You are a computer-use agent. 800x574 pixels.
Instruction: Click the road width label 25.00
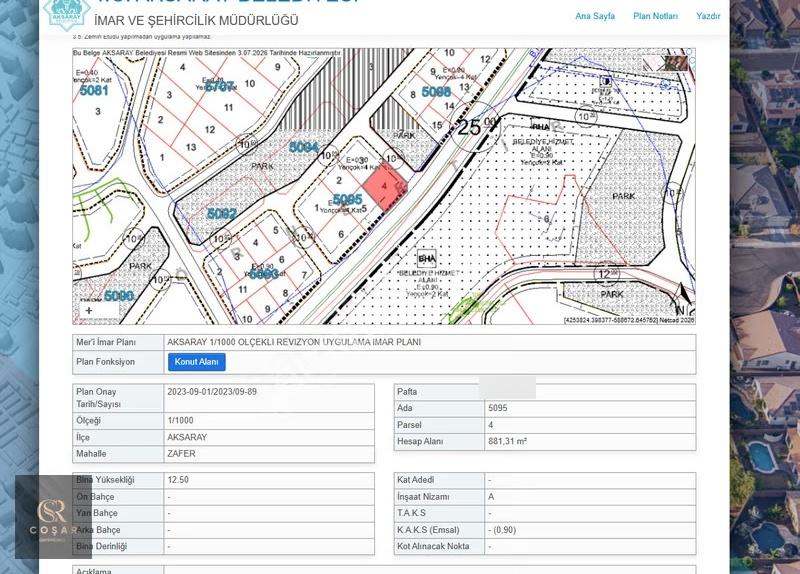click(475, 127)
